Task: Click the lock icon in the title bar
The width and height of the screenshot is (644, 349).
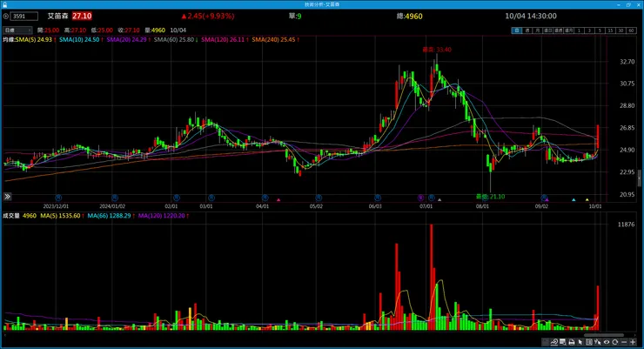Action: coord(4,4)
